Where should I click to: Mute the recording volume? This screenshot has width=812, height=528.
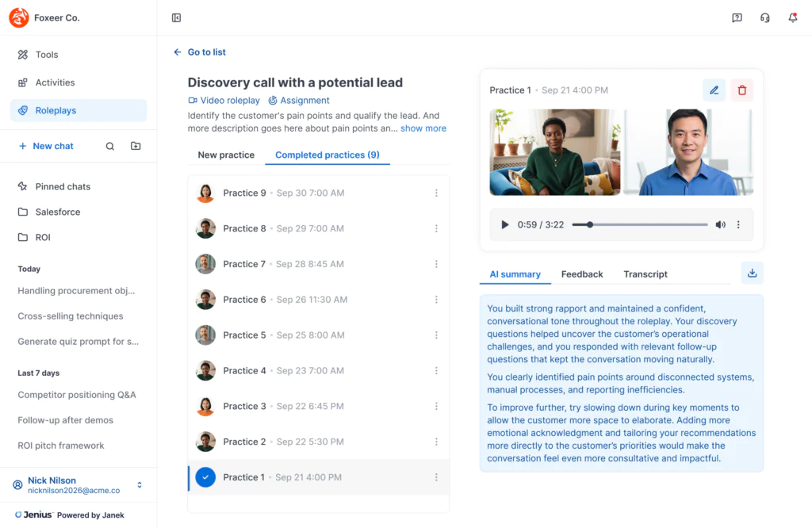click(x=720, y=224)
